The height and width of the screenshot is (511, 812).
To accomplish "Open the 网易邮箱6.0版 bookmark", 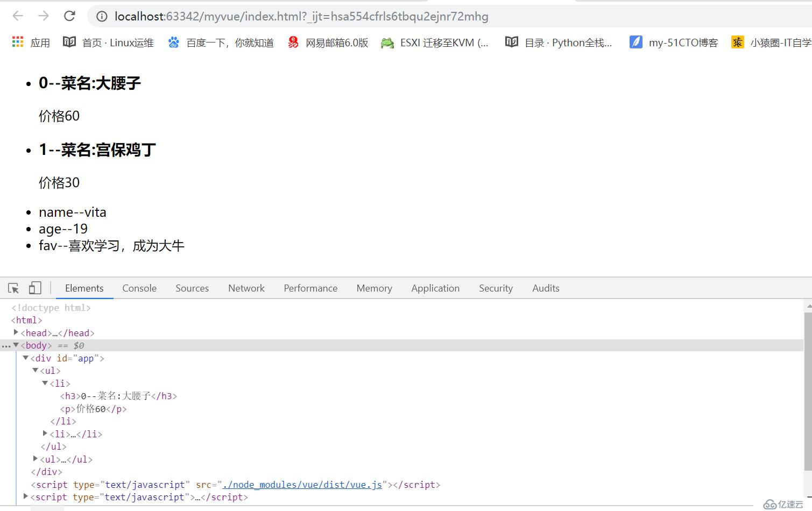I will 328,42.
